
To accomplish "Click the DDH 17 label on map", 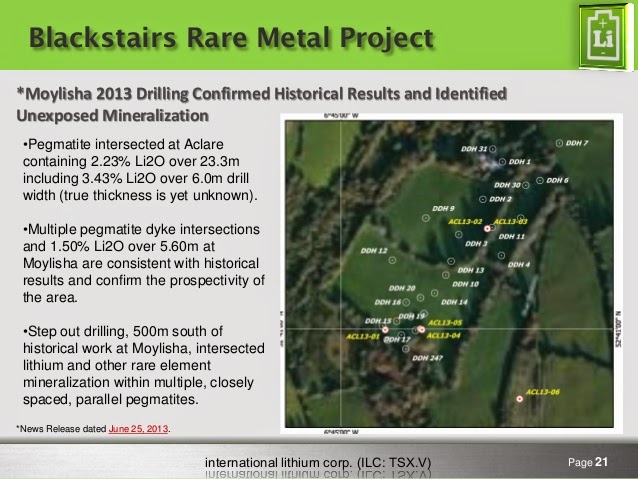I will 397,339.
